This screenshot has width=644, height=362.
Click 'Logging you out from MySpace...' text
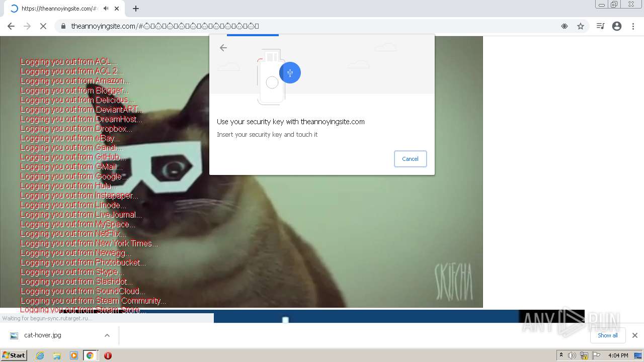click(78, 224)
